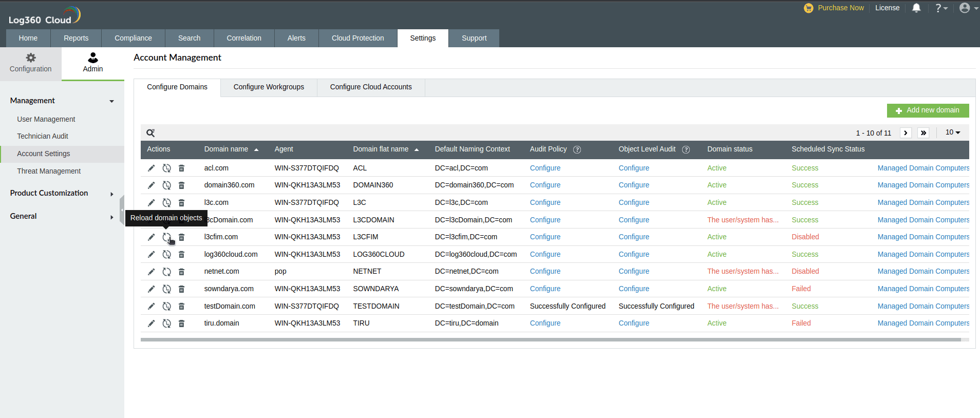Open the table search magnifier icon
This screenshot has height=418, width=980.
click(150, 133)
